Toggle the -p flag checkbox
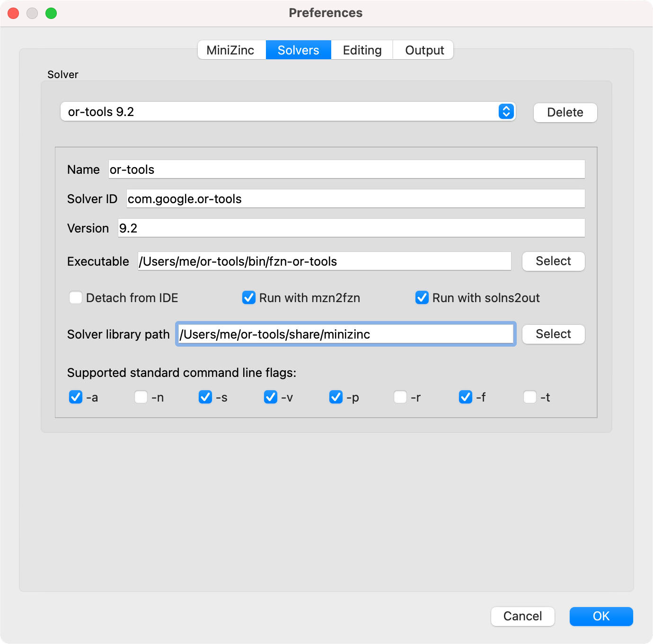 336,397
